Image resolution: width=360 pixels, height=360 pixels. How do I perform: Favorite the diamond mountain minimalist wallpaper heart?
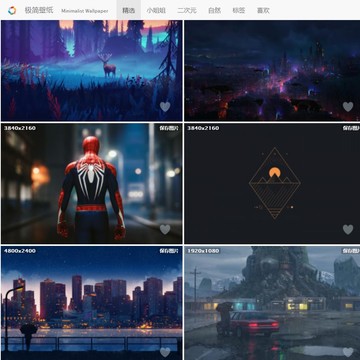348,229
